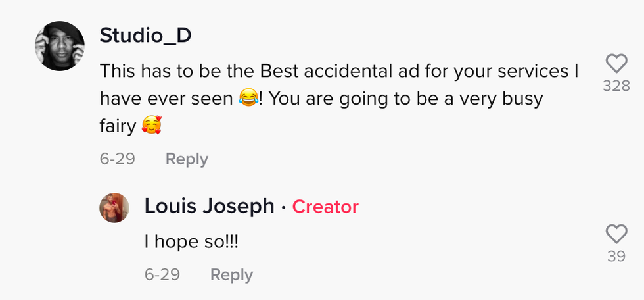Reply to Louis Joseph's "I hope so!!!" comment
The width and height of the screenshot is (644, 300).
click(x=231, y=274)
